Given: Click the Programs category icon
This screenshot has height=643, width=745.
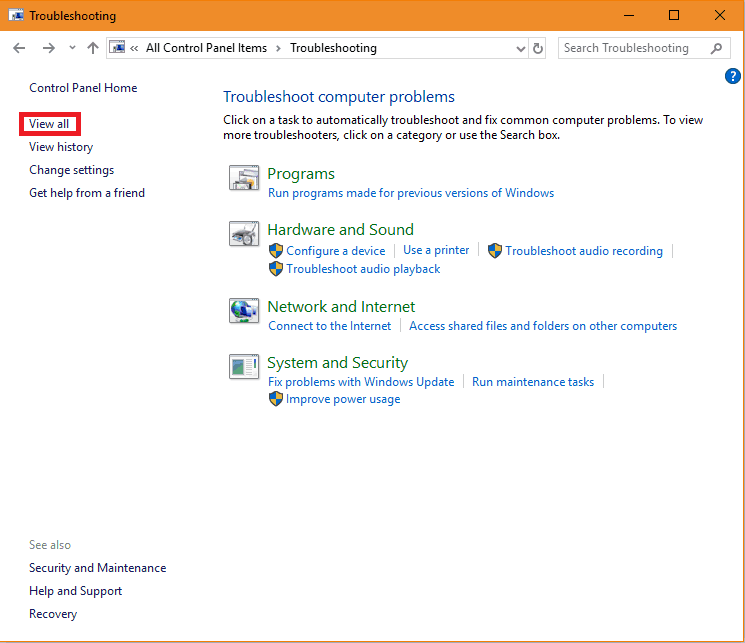Looking at the screenshot, I should (244, 178).
